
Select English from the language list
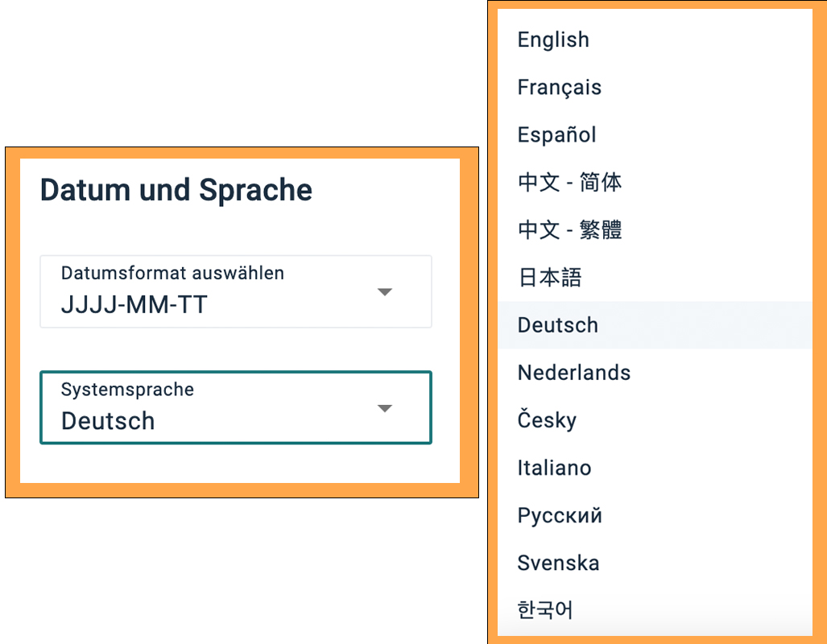tap(553, 39)
